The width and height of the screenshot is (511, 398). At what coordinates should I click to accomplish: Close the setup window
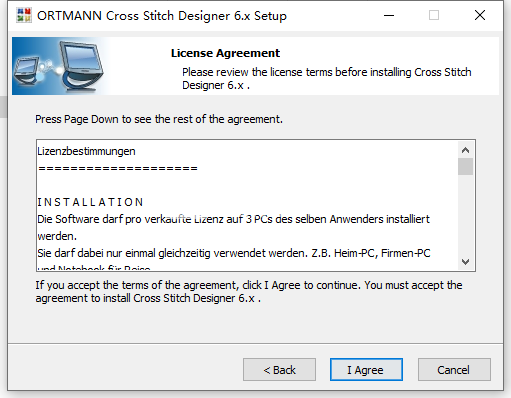point(480,15)
